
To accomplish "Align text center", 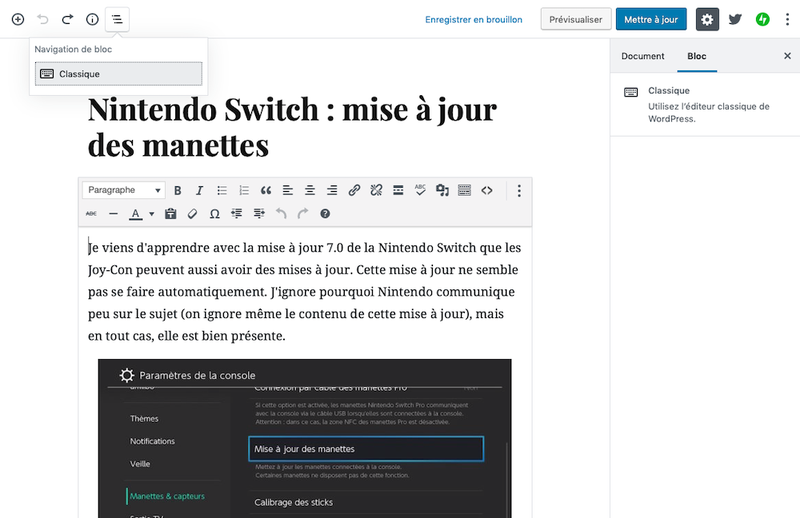I will coord(310,190).
